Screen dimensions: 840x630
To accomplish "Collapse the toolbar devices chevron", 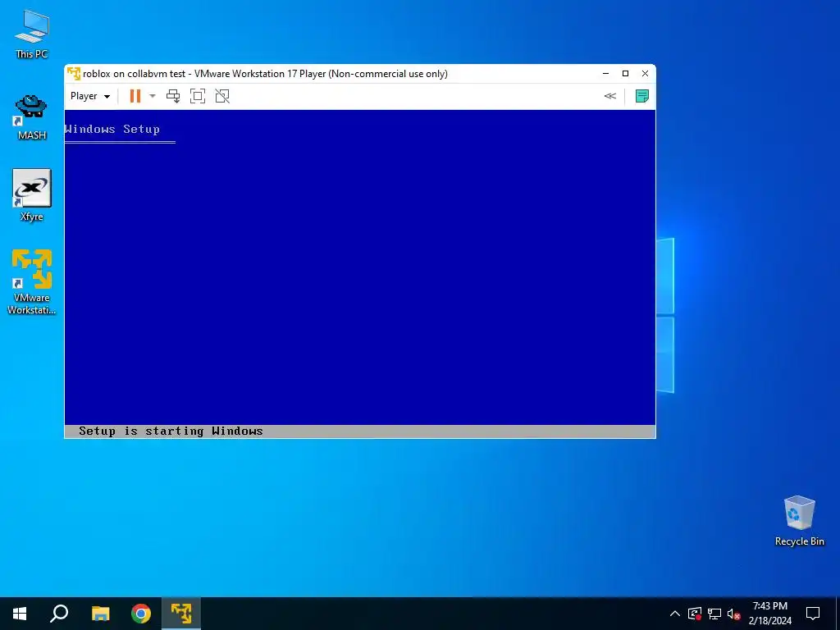I will pos(609,96).
